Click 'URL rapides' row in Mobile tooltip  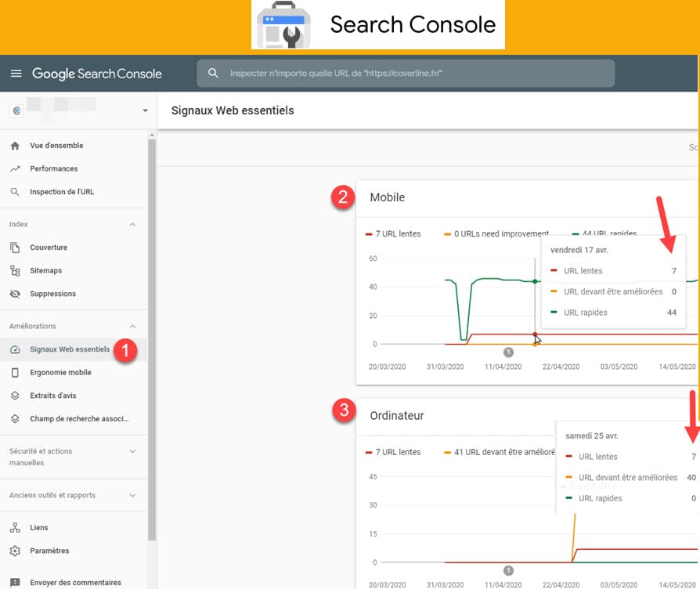point(613,313)
